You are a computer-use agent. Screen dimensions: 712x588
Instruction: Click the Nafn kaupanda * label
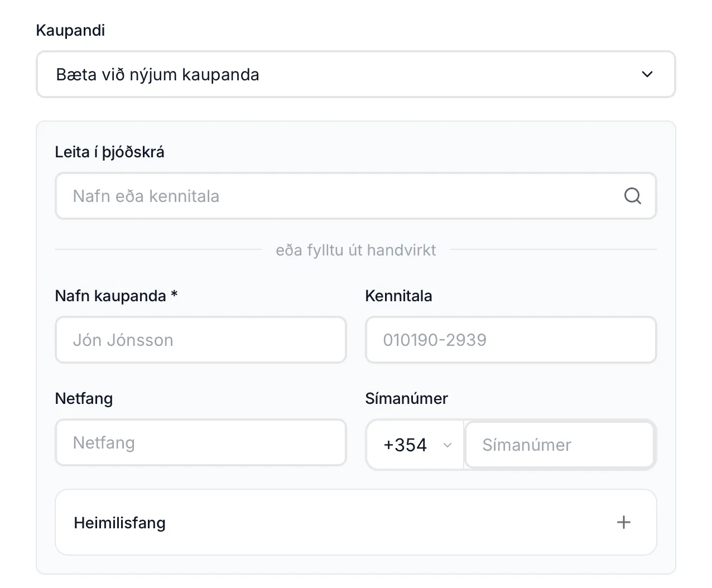click(116, 296)
